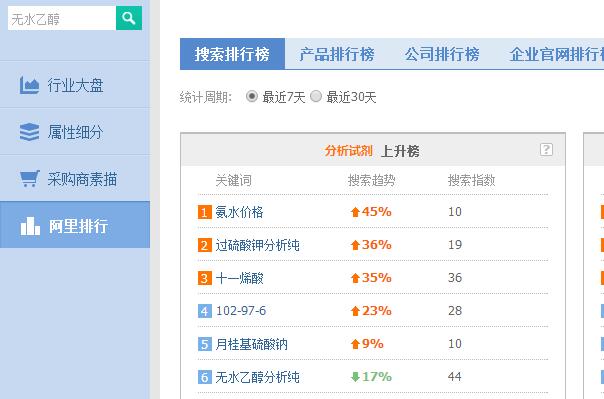
Task: Click the 属性细分 layers icon
Action: coord(29,132)
